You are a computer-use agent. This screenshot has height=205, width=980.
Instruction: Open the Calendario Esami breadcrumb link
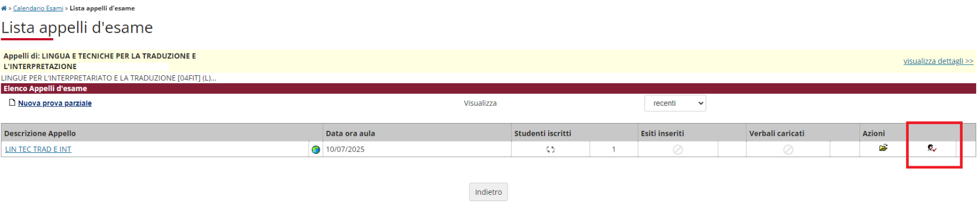point(38,8)
